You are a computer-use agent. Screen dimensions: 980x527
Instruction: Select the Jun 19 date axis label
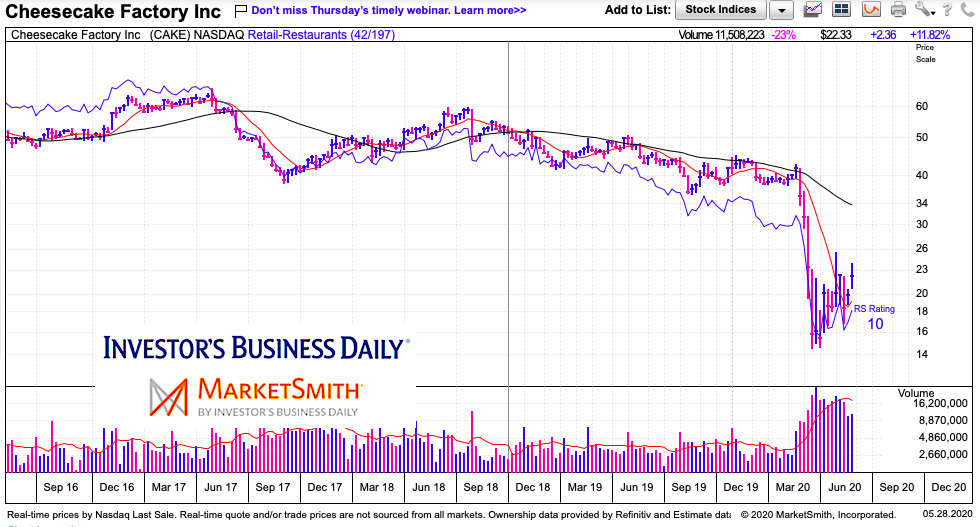point(637,487)
